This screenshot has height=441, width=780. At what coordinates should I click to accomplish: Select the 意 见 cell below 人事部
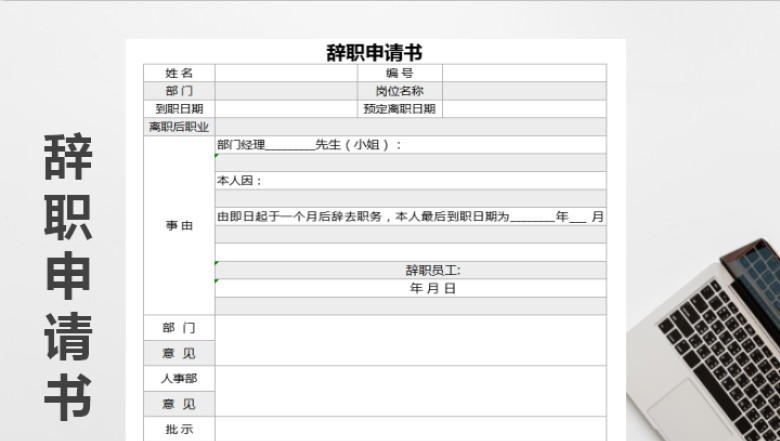179,404
